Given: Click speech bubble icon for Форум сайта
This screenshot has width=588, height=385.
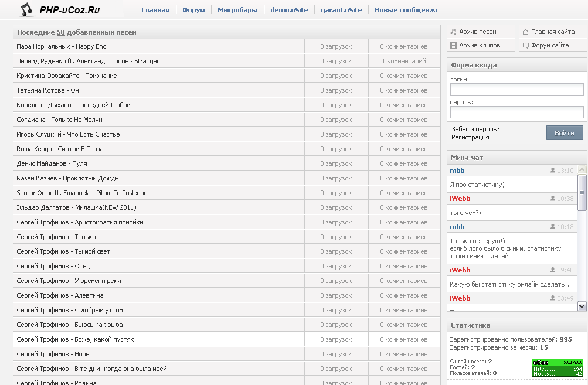Looking at the screenshot, I should click(525, 45).
